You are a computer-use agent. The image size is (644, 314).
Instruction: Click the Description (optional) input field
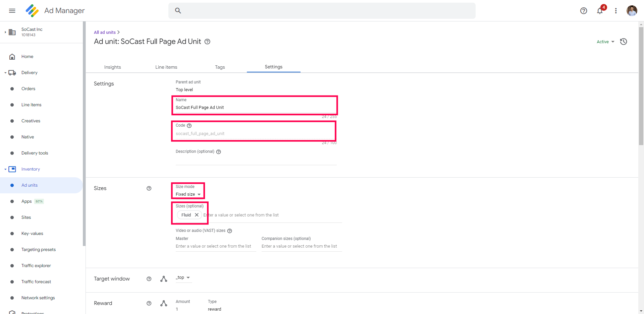click(256, 160)
